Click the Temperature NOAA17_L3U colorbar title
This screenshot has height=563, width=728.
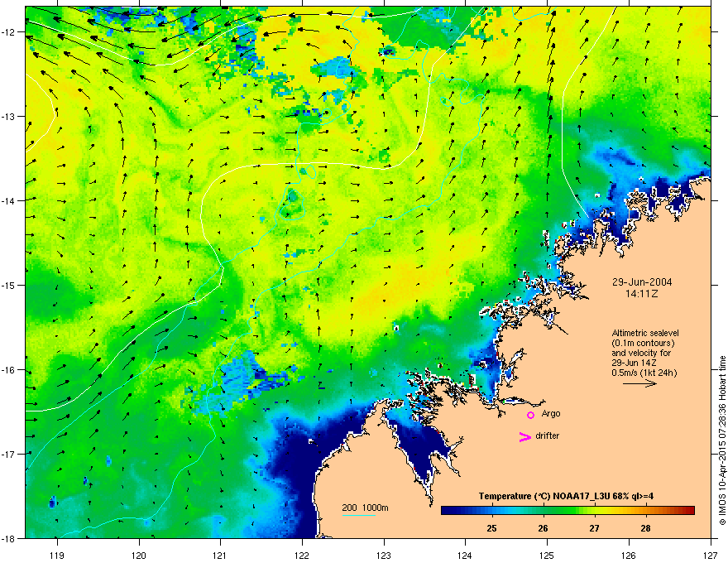pyautogui.click(x=566, y=496)
